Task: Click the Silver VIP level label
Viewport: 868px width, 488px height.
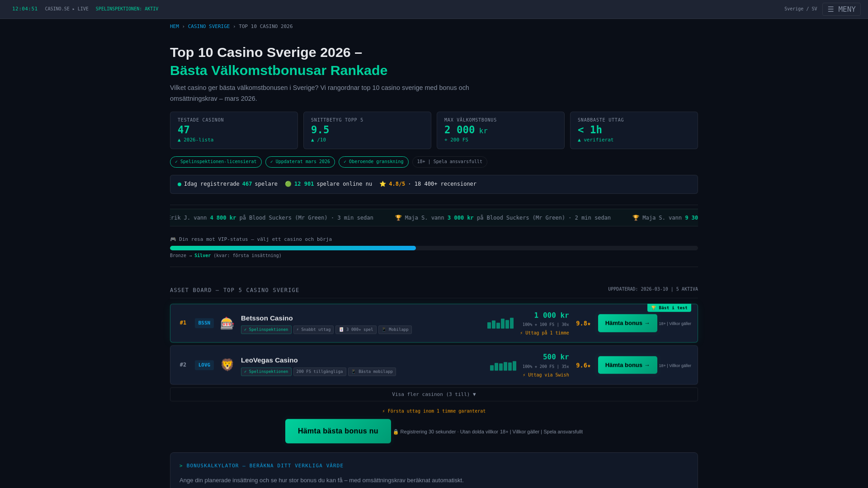Action: tap(203, 256)
